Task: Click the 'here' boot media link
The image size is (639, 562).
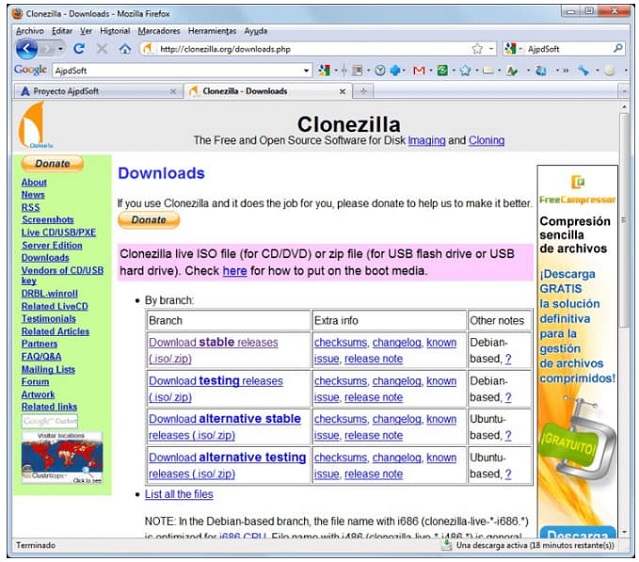Action: [235, 271]
